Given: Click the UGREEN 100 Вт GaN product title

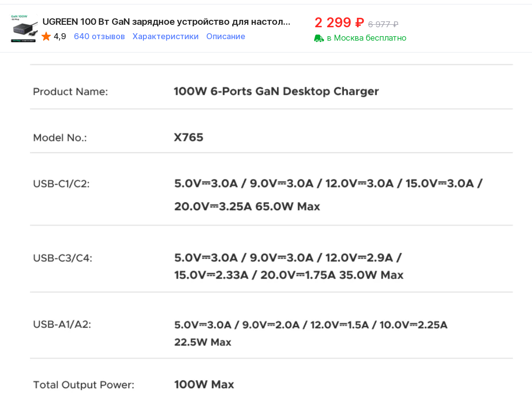Looking at the screenshot, I should click(166, 22).
